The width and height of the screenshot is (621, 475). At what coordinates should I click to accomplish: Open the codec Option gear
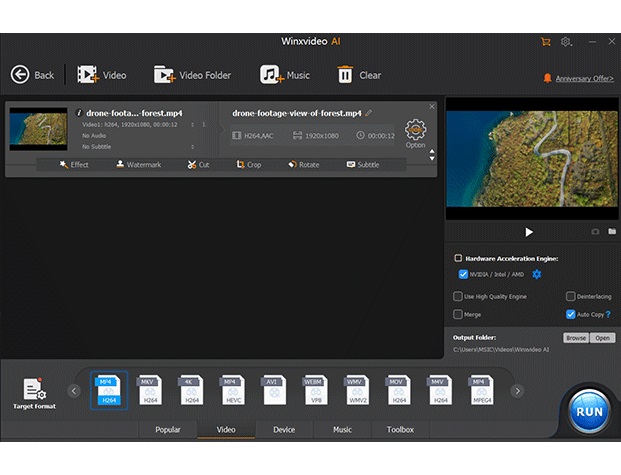tap(415, 130)
